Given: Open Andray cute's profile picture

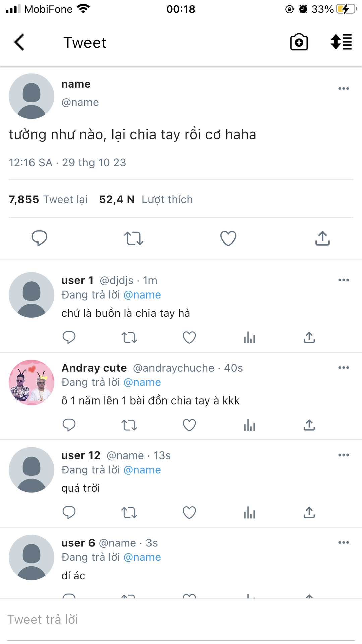Looking at the screenshot, I should [32, 382].
